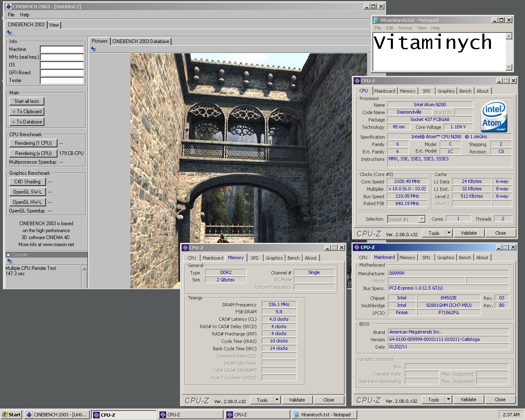Open the File menu in Cinebench
Screen dimensions: 525x420
[11, 15]
